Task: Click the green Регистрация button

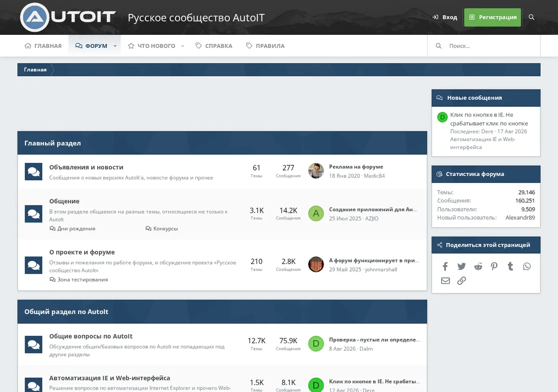Action: pyautogui.click(x=492, y=17)
